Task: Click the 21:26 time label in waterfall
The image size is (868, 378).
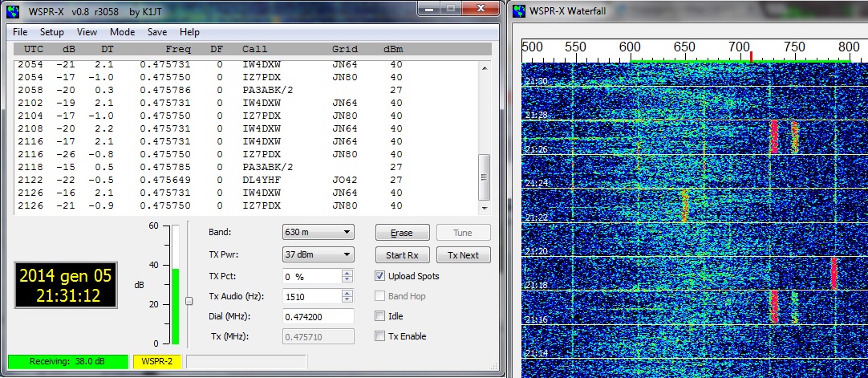Action: [536, 149]
